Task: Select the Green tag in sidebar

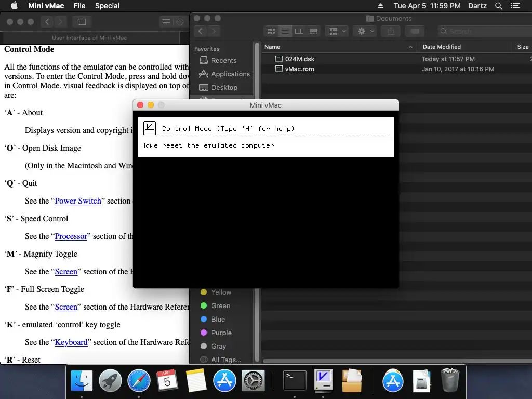Action: point(216,305)
